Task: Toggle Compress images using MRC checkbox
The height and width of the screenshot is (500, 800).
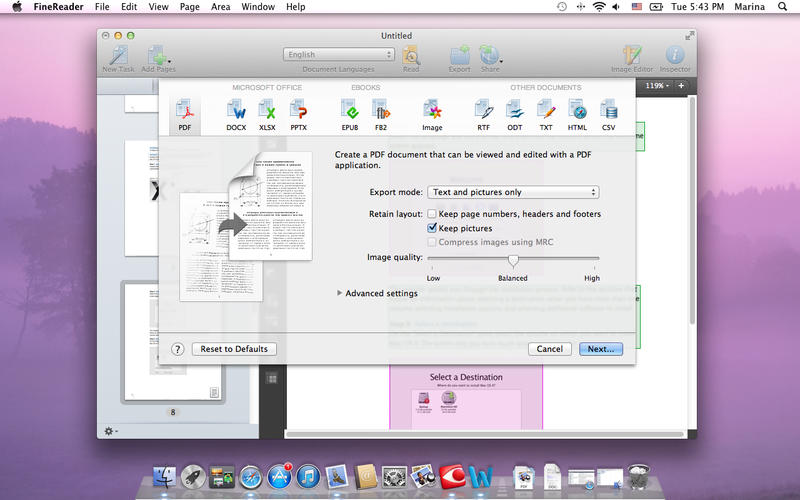Action: pos(432,242)
